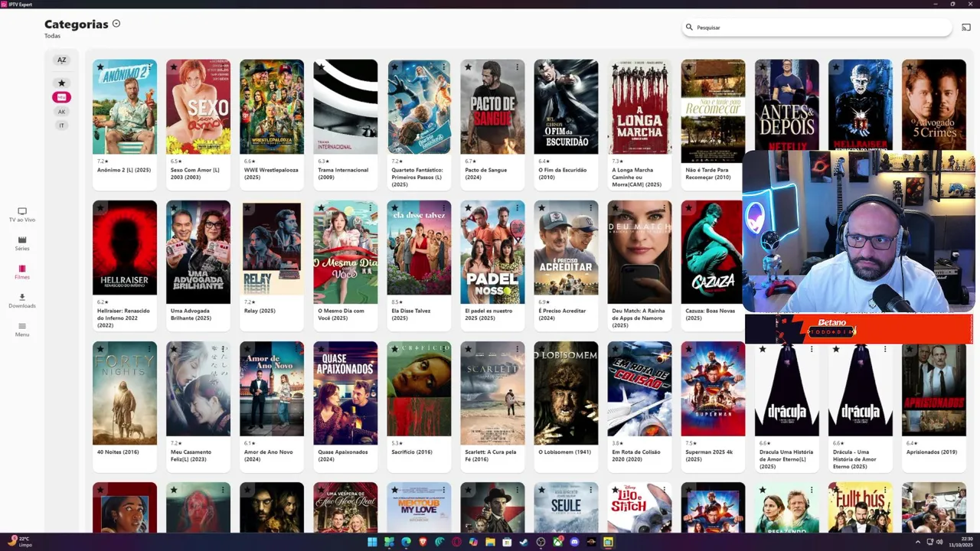Open the Uma Advogada Brilhante poster
Viewport: 980px width, 551px height.
point(198,252)
